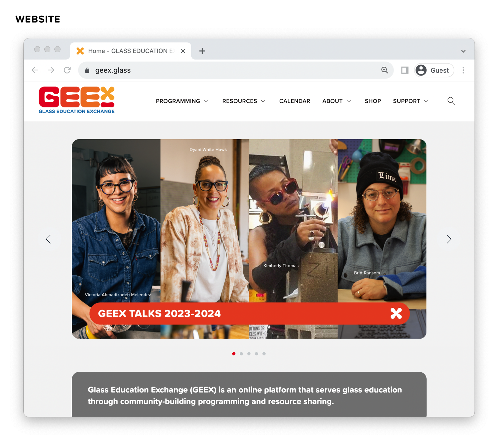
Task: Select the third carousel dot
Action: point(249,354)
